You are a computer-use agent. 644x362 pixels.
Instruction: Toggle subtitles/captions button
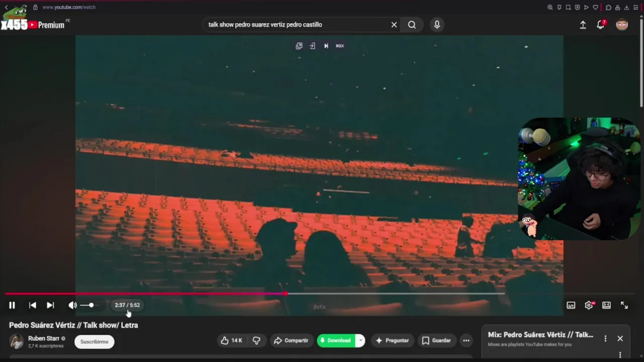click(571, 305)
